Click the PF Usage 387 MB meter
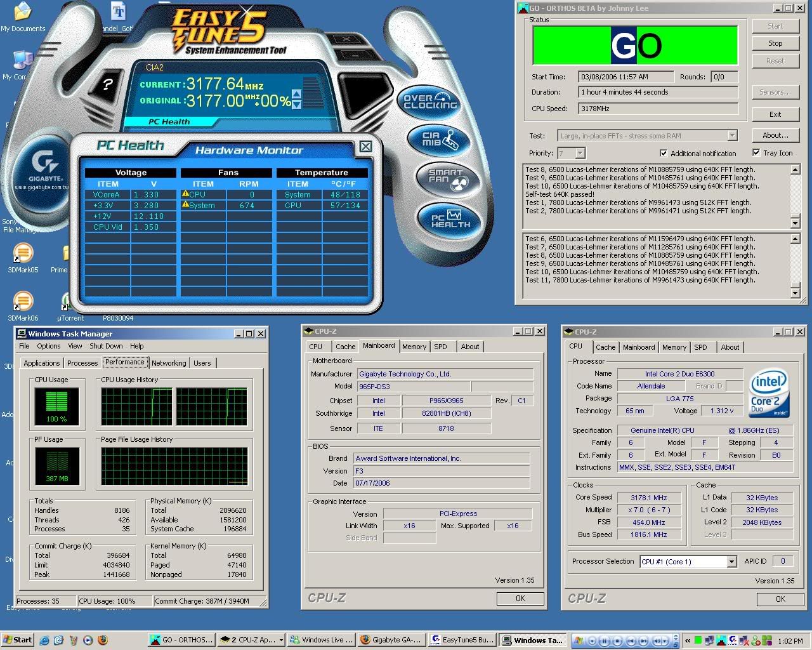 56,466
